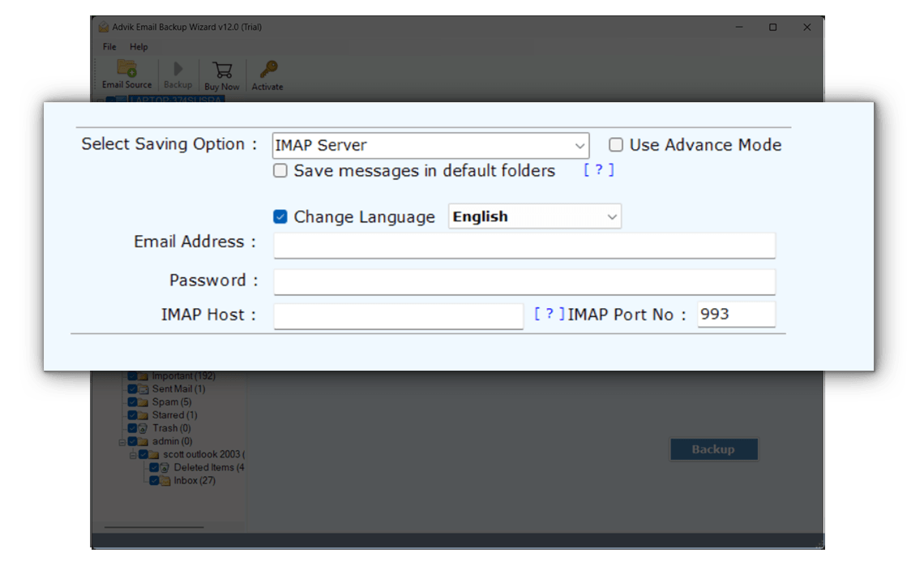Select the Inbox (27) tree item
The width and height of the screenshot is (924, 575).
point(195,481)
